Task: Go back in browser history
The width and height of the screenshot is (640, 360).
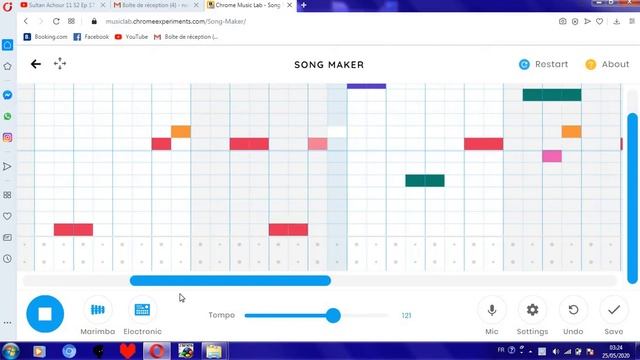Action: pos(26,21)
